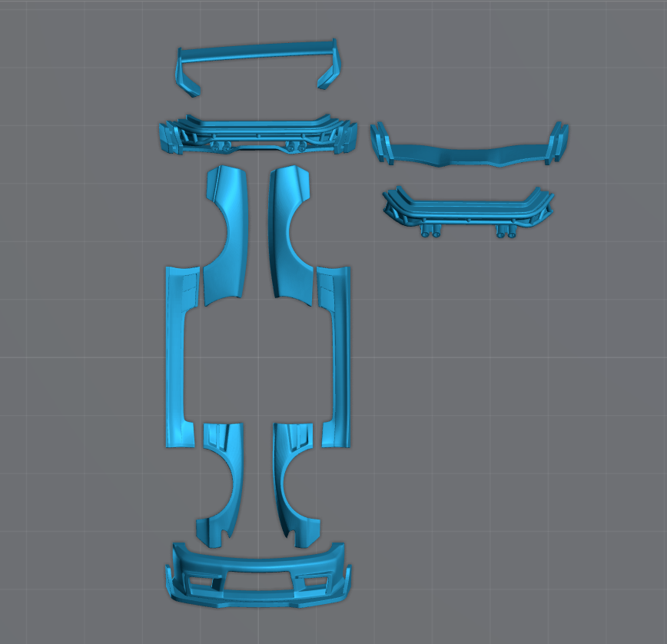Click the rear wing's right end plate
This screenshot has width=667, height=644.
pos(329,75)
